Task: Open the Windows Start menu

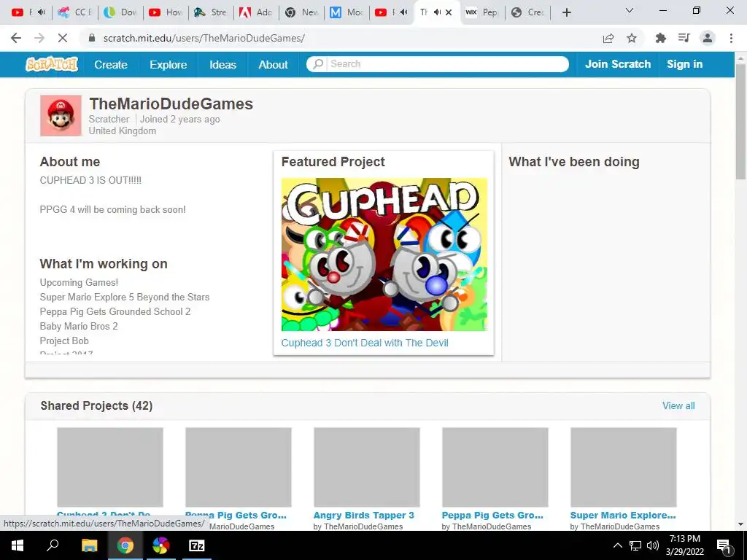Action: (18, 545)
